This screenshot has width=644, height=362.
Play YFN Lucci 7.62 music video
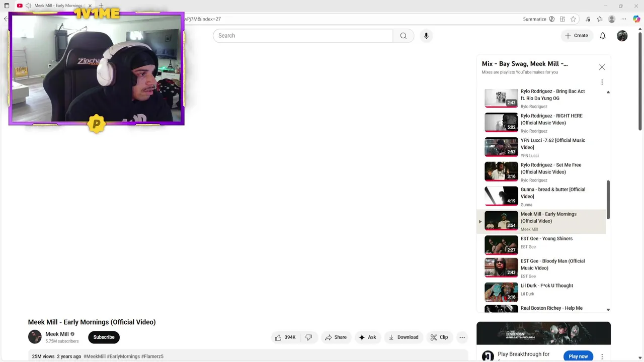click(552, 144)
